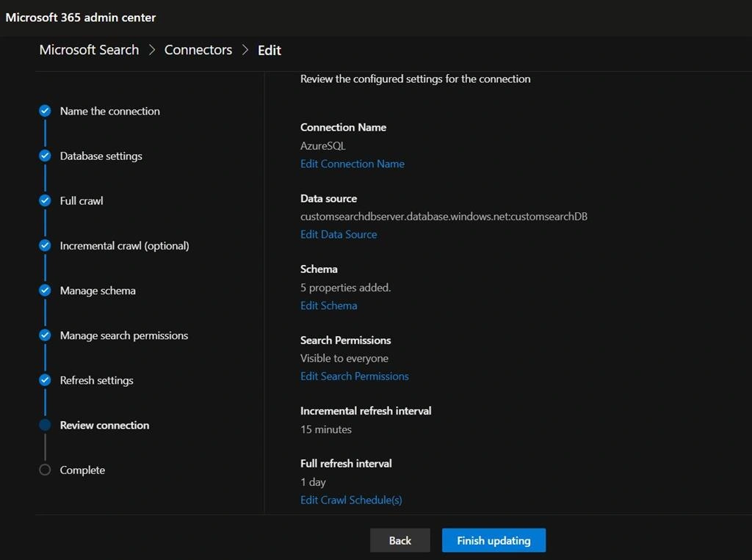Click the checkmark icon beside Database settings

[45, 156]
